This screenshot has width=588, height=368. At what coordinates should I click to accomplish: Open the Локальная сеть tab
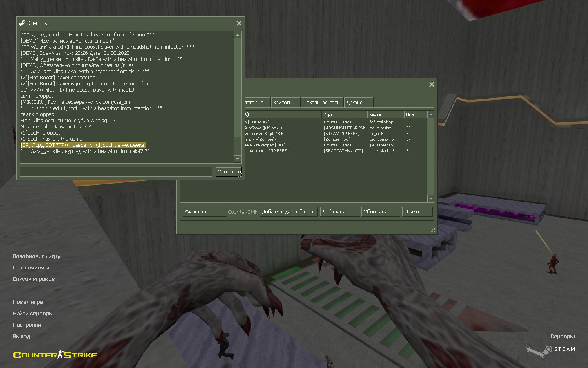322,103
